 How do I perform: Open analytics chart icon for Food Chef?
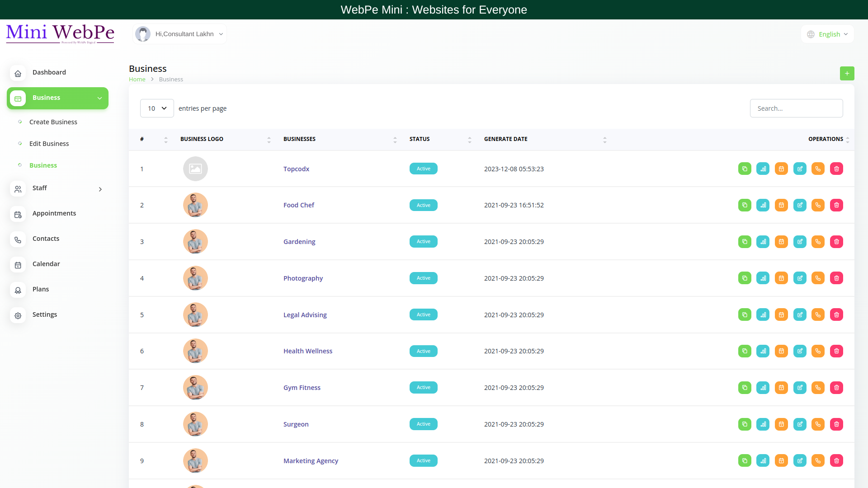763,205
